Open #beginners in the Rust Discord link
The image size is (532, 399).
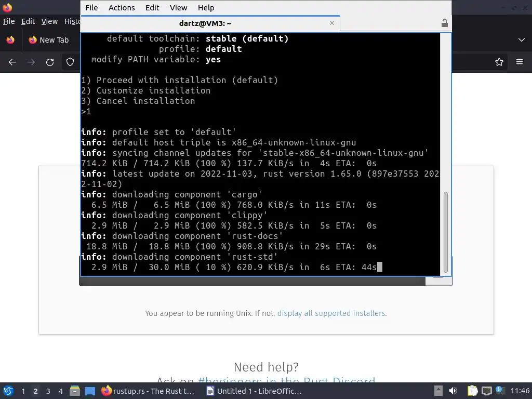287,380
